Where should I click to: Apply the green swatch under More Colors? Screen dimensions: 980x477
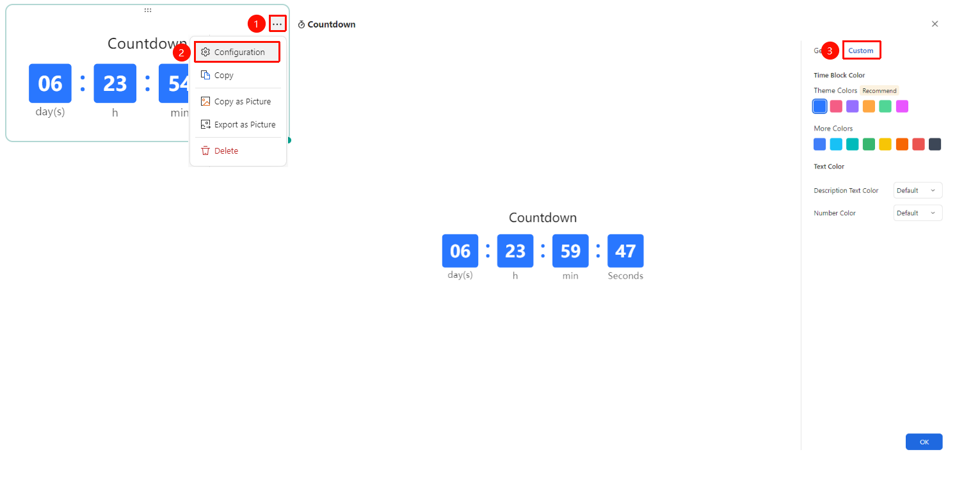[x=869, y=144]
